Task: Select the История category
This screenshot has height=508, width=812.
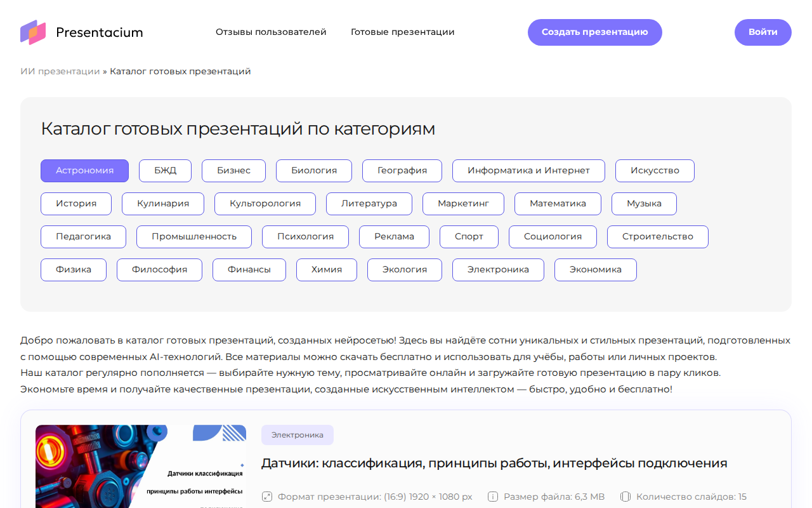Action: coord(76,204)
